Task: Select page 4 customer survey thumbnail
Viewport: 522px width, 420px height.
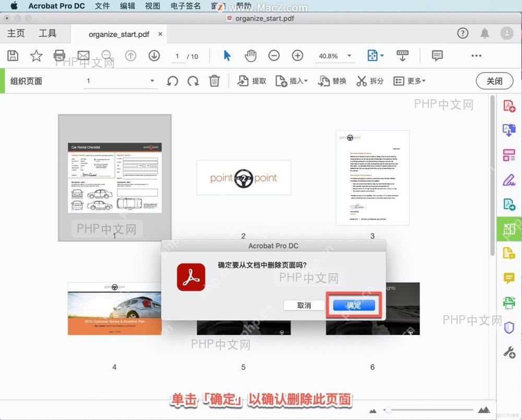Action: pos(114,308)
